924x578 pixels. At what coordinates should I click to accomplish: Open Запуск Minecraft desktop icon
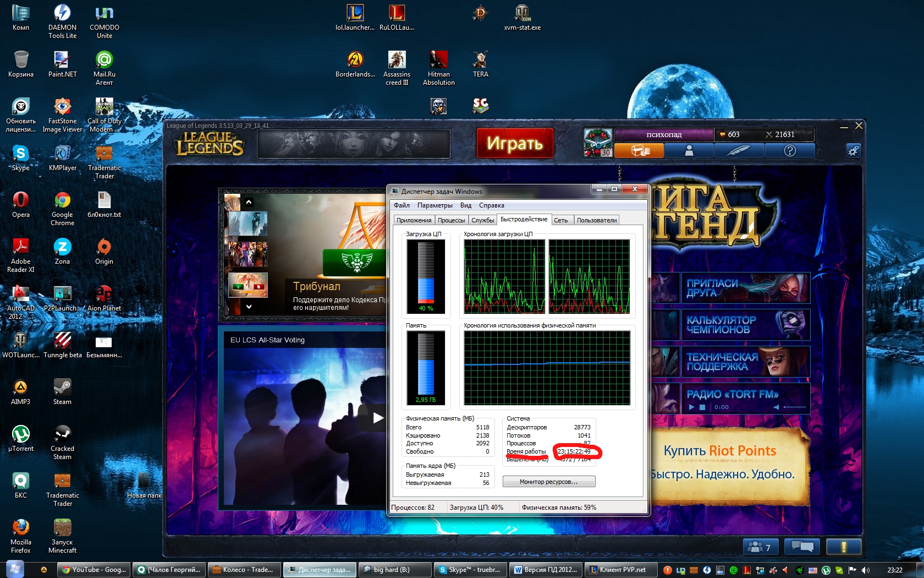point(62,536)
